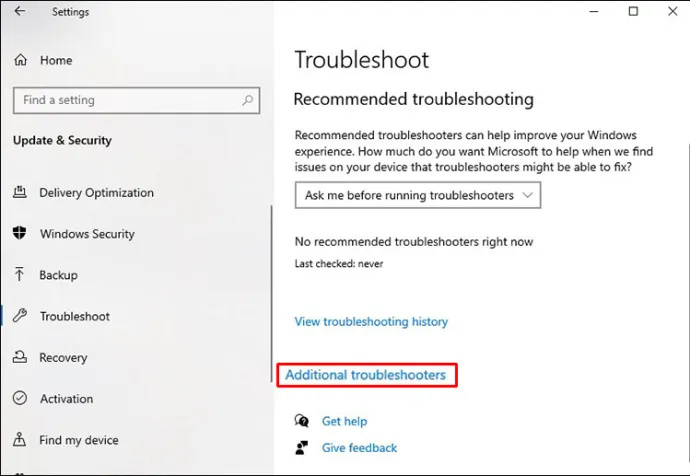Click the Recovery icon
This screenshot has height=476, width=690.
[x=20, y=357]
